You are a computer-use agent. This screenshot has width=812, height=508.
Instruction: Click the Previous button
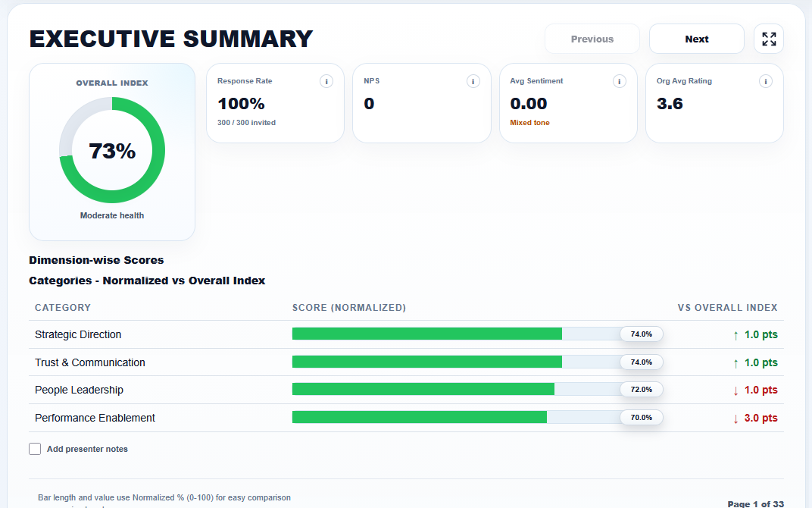[x=592, y=39]
